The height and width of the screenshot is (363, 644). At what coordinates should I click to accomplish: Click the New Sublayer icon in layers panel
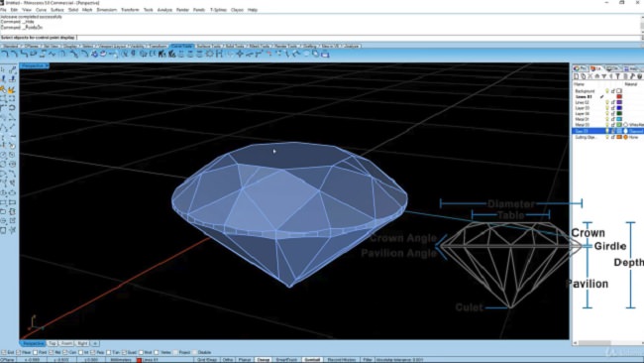point(583,76)
